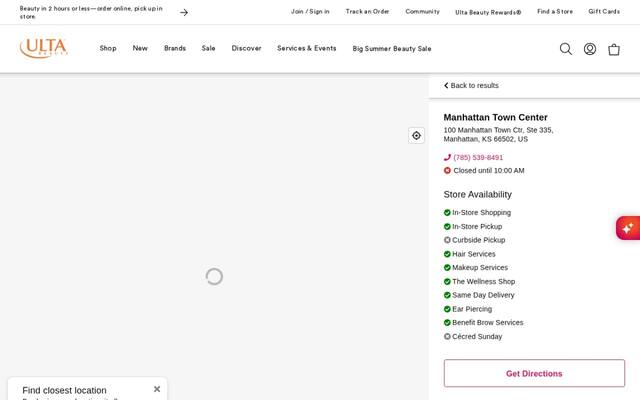
Task: Open Gift Cards link
Action: coord(604,11)
